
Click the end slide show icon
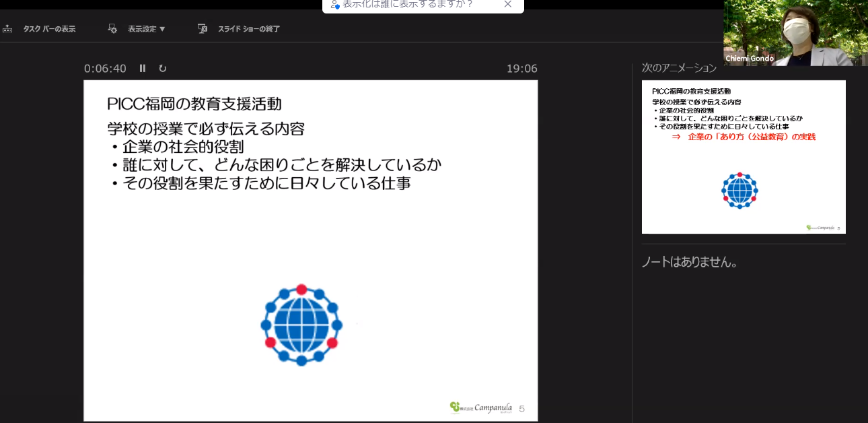[202, 29]
